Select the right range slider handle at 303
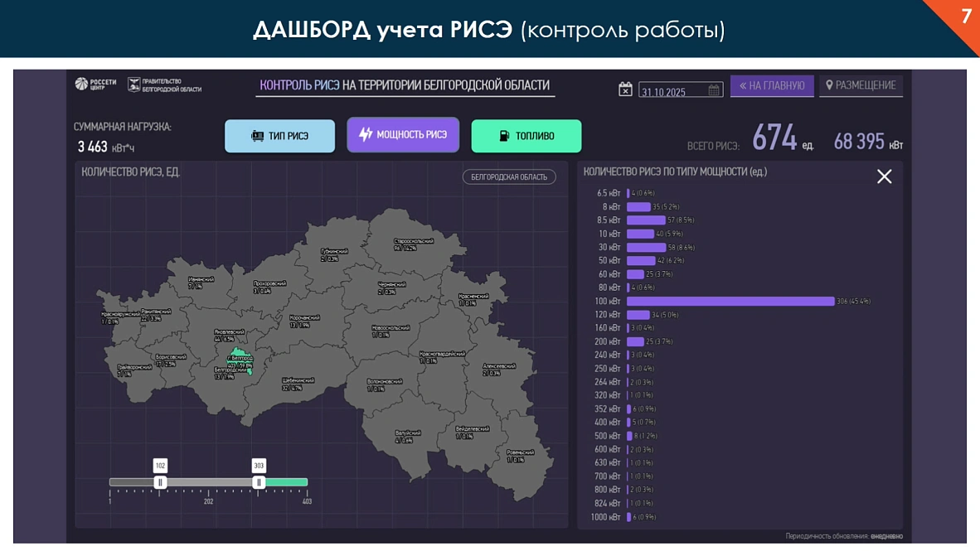 pos(259,482)
